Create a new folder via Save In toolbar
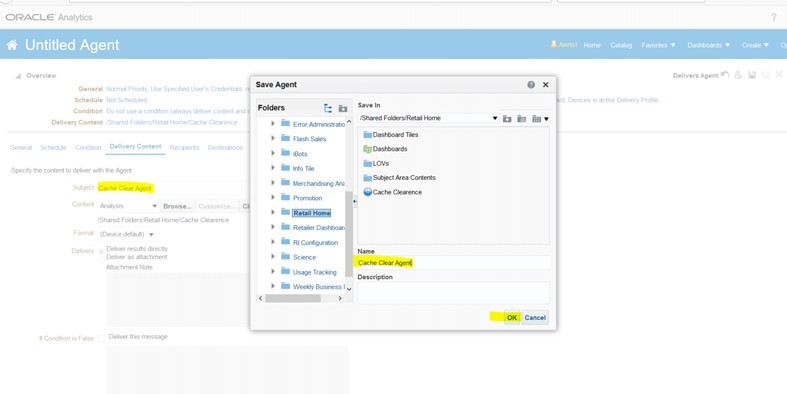Viewport: 787px width, 394px height. tap(522, 118)
